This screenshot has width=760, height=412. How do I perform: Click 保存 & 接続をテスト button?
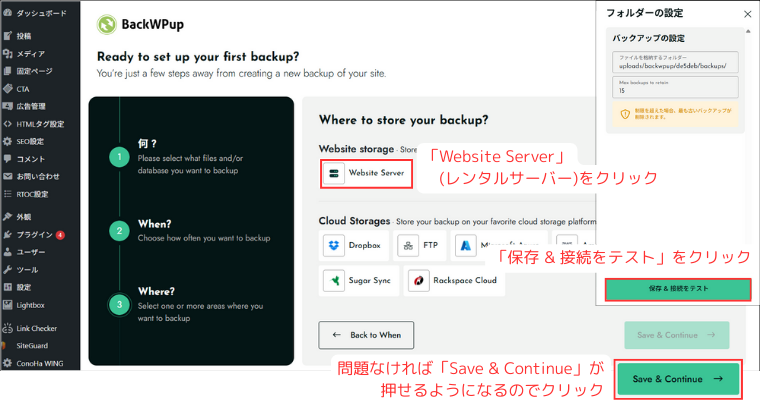[x=678, y=289]
